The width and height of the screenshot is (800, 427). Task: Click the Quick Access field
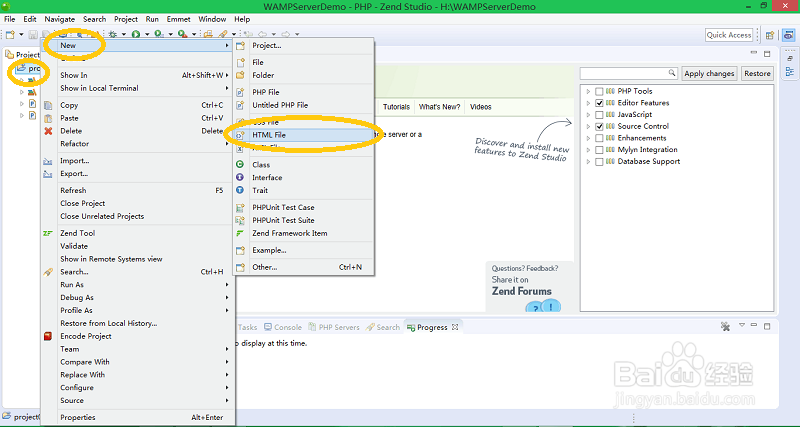tap(729, 35)
